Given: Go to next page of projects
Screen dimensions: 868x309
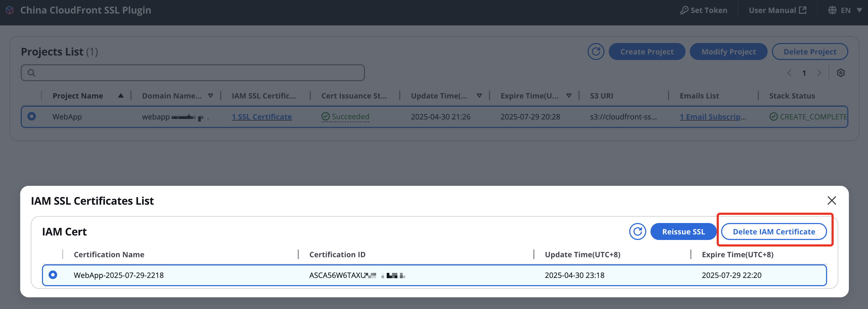Looking at the screenshot, I should [819, 73].
